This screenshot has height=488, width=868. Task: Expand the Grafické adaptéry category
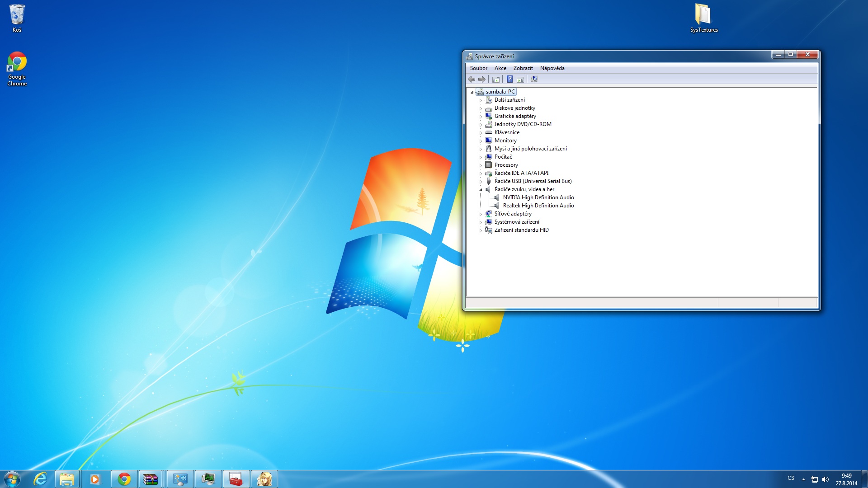481,117
